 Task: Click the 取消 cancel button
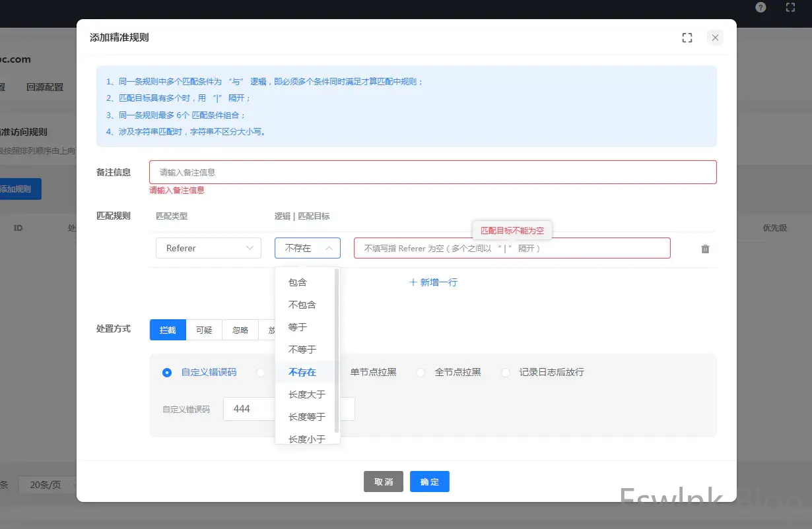point(383,482)
